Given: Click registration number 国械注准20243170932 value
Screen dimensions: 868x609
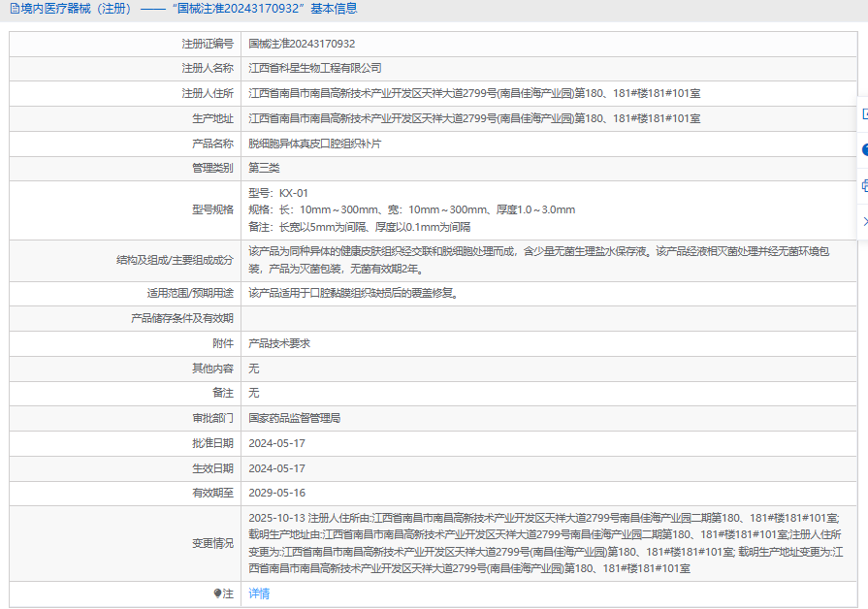Looking at the screenshot, I should click(302, 44).
